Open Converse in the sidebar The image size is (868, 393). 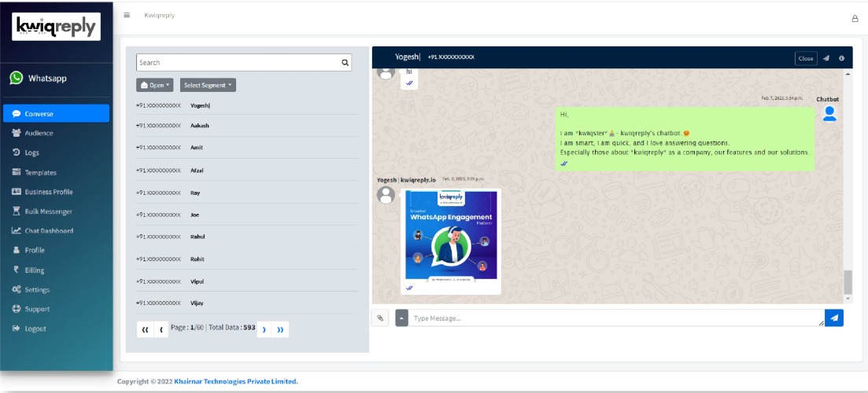[x=56, y=113]
